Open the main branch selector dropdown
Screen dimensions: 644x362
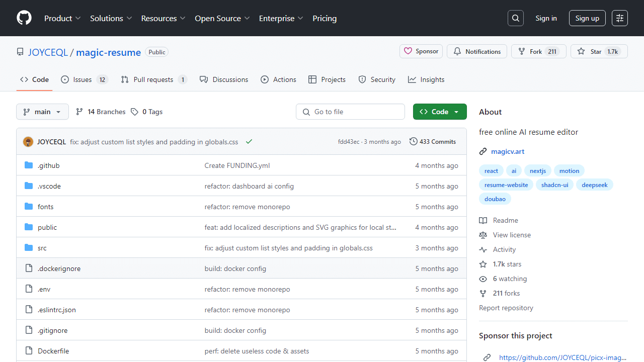click(x=42, y=112)
